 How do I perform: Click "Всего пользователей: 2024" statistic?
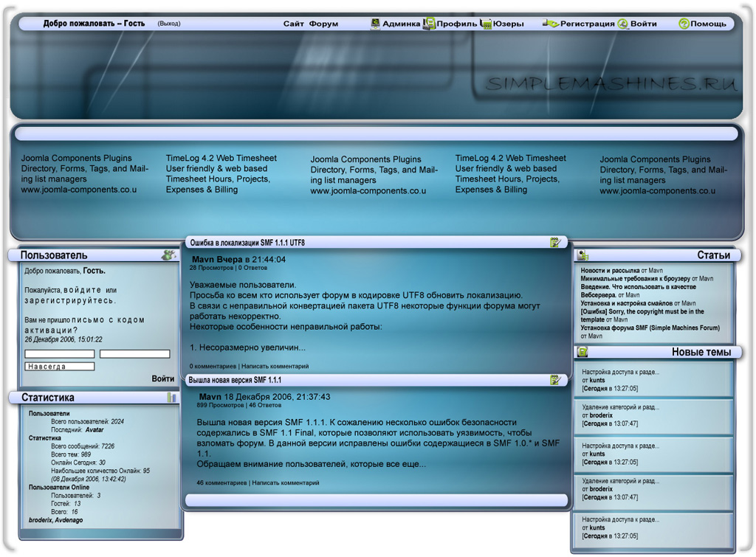pos(87,421)
